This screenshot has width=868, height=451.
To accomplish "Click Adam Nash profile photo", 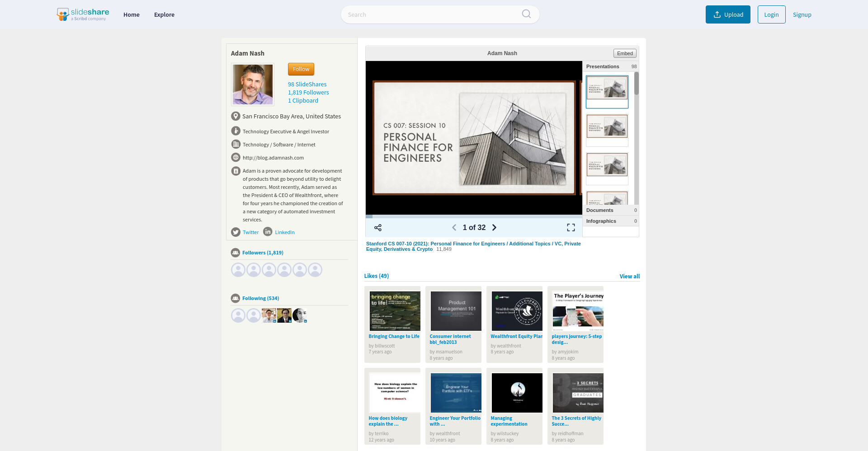I will click(253, 85).
